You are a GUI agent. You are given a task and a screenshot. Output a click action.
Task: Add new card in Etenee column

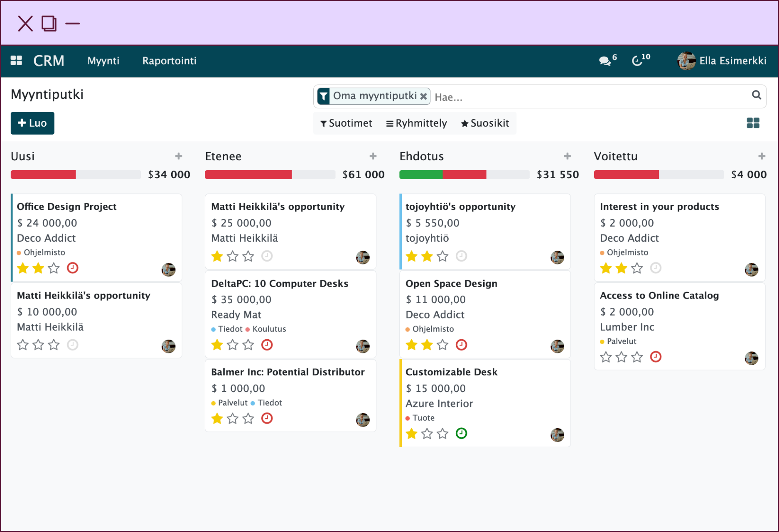click(373, 156)
